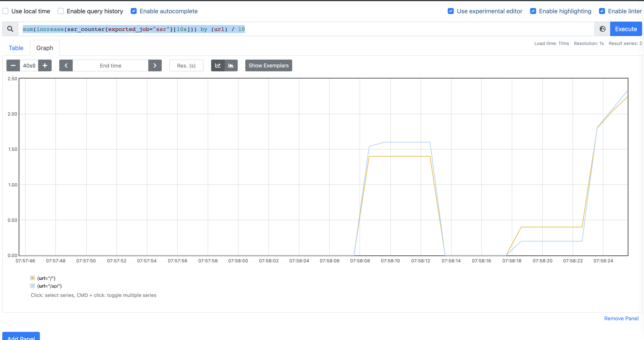Screen dimensions: 644x340
Task: Click the {url="/api"} legend label
Action: coord(50,286)
